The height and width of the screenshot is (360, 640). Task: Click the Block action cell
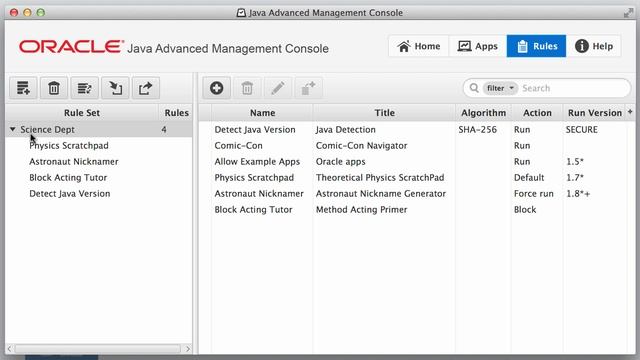pos(525,209)
